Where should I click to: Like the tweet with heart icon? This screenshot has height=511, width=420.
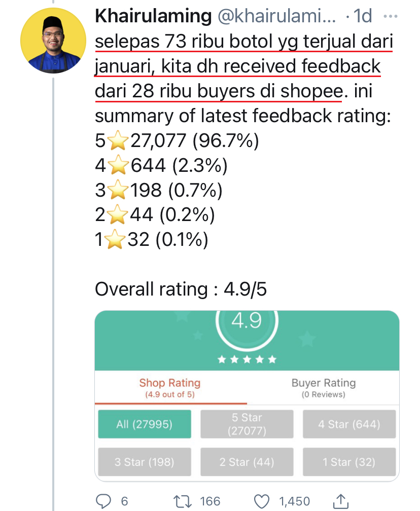pos(261,501)
